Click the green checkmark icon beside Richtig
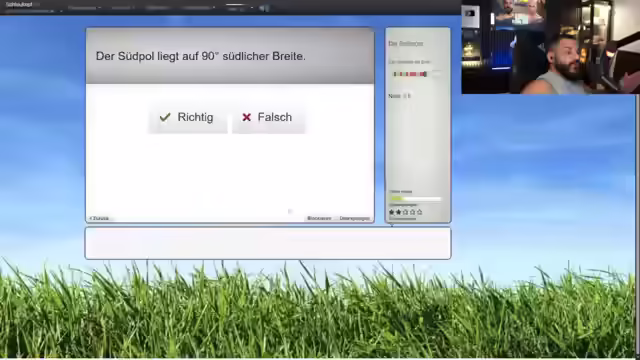The image size is (640, 360). click(x=165, y=117)
